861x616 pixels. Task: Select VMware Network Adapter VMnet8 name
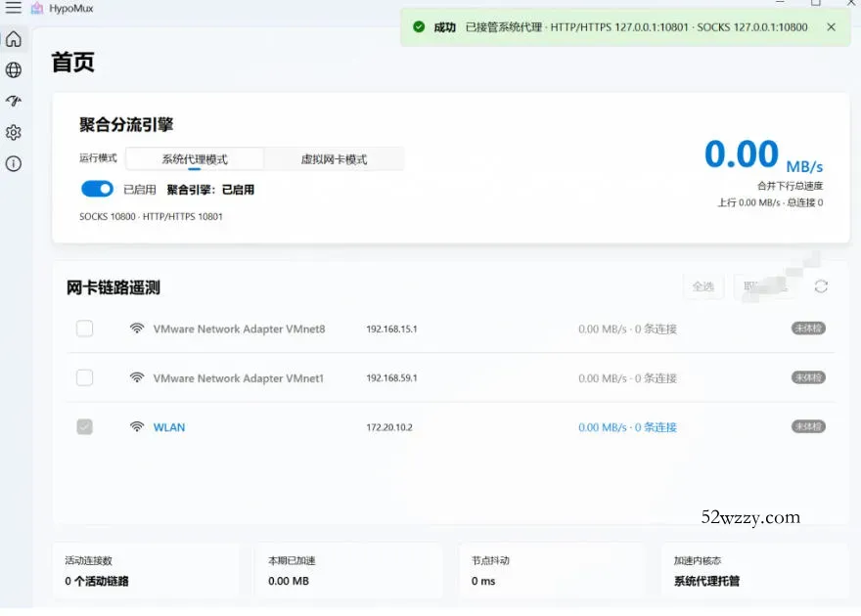(x=240, y=329)
